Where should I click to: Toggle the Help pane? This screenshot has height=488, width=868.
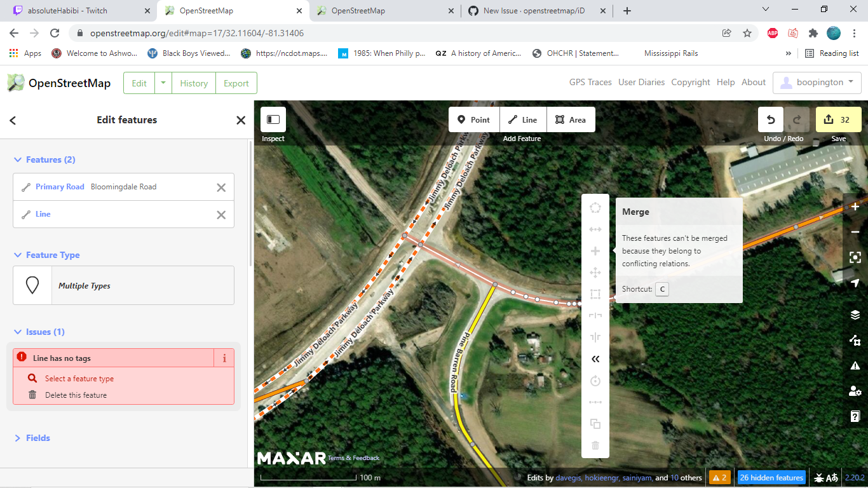(855, 416)
